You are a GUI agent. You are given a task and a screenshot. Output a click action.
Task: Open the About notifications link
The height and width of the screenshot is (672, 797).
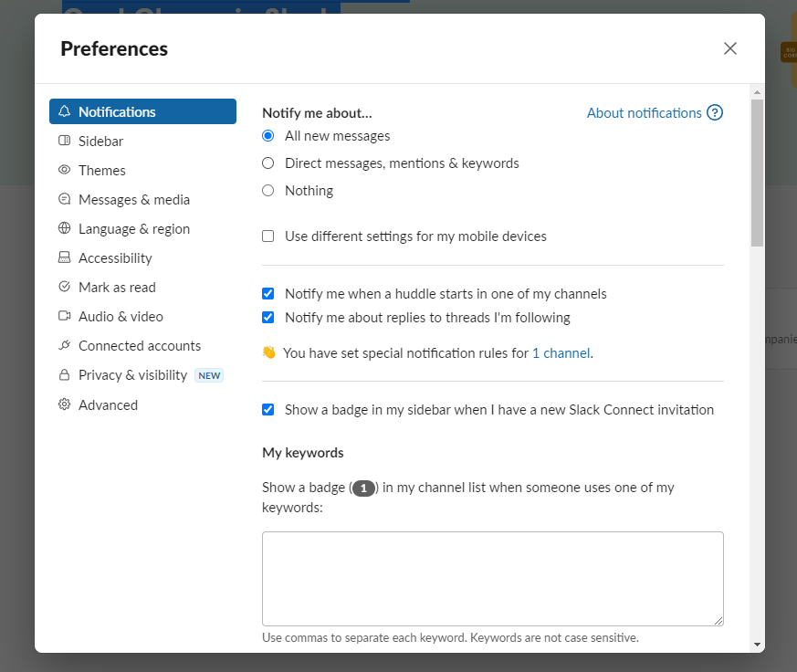pos(645,112)
